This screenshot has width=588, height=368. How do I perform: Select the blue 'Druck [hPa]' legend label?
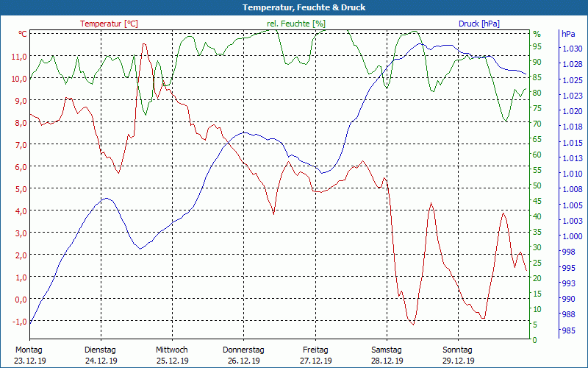[479, 24]
